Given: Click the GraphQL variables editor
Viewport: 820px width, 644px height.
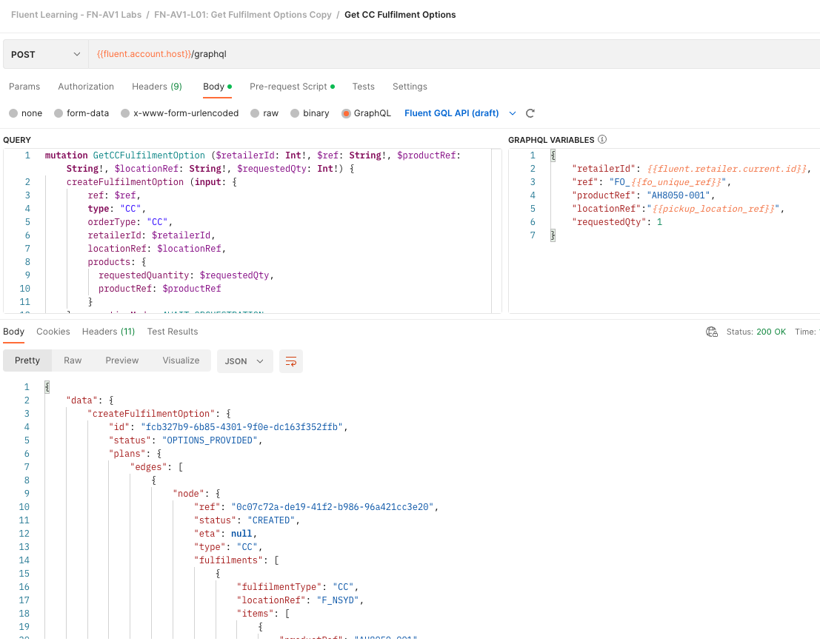Looking at the screenshot, I should (x=664, y=231).
